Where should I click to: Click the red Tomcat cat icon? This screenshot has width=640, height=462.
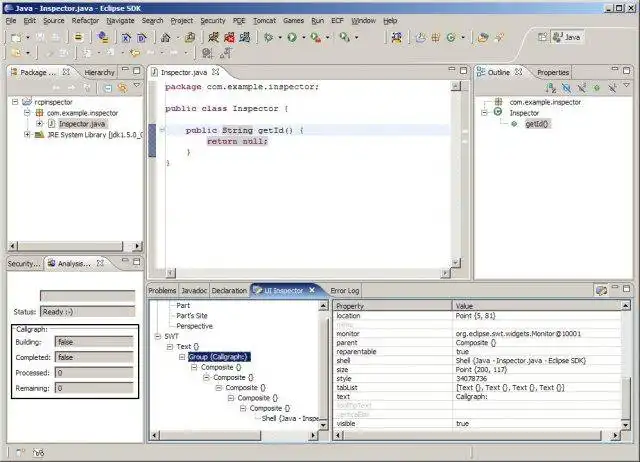pos(229,38)
